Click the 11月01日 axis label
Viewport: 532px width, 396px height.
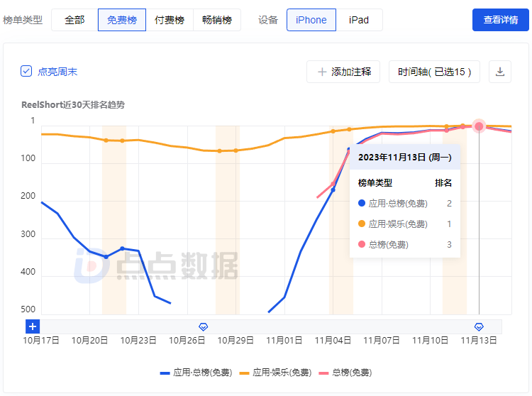284,341
